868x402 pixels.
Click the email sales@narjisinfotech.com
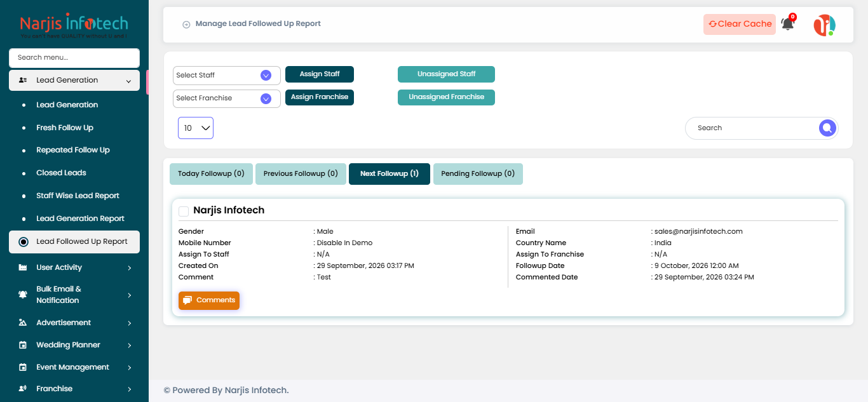point(698,232)
